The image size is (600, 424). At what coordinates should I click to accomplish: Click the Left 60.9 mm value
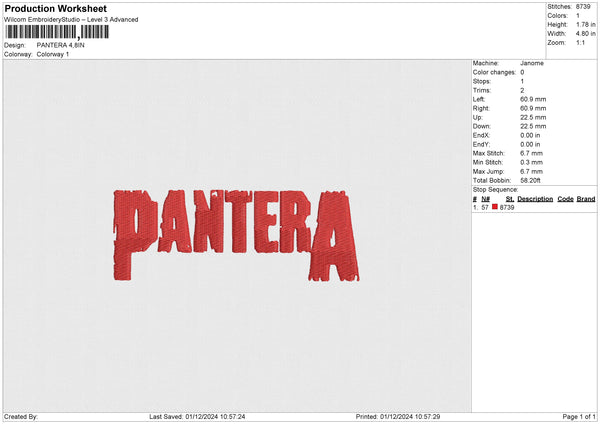tap(533, 99)
